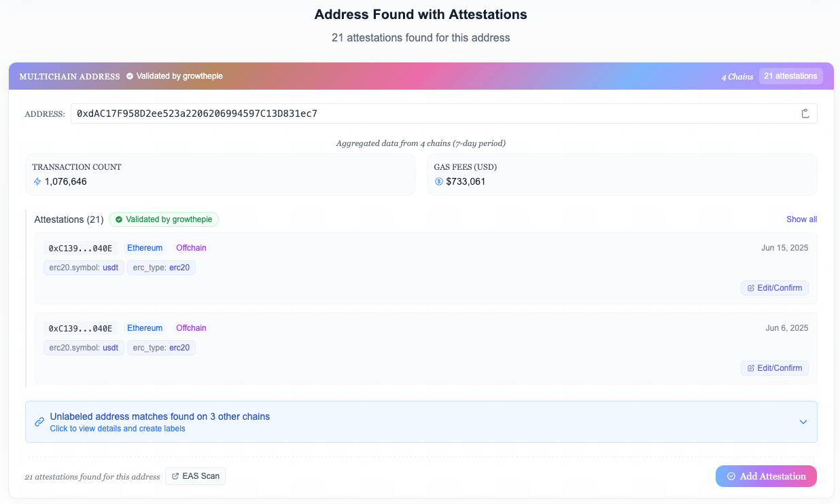Click the 'TRANSACTION COUNT' label
Screen dimensions: 840x504
[x=77, y=166]
